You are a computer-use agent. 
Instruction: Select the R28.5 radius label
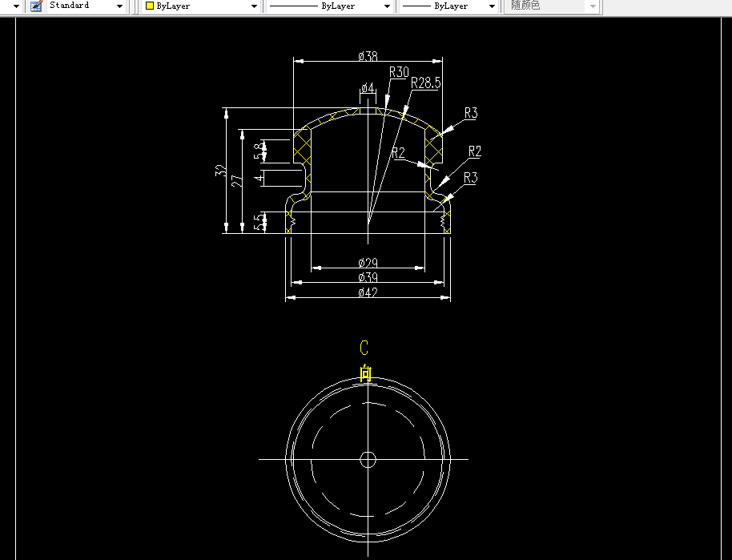[x=426, y=83]
